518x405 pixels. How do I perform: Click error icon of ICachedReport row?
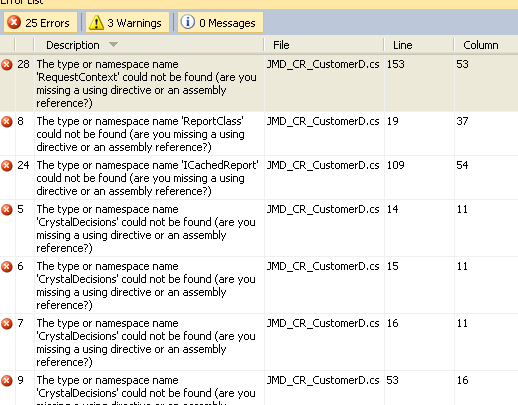pos(7,166)
